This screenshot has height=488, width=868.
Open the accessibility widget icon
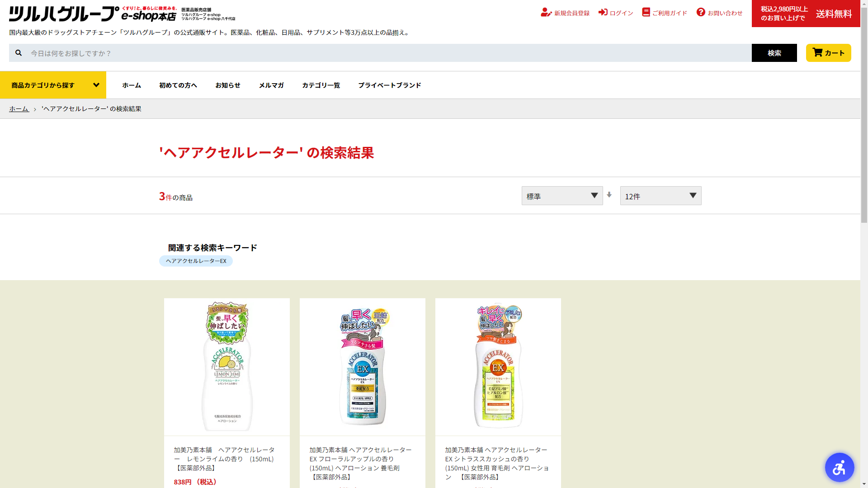tap(839, 467)
